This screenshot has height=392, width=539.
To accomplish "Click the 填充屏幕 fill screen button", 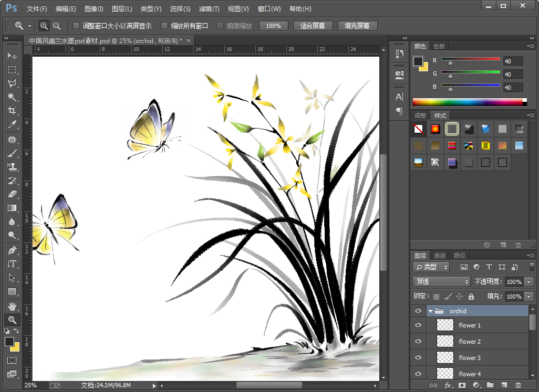I will point(357,26).
